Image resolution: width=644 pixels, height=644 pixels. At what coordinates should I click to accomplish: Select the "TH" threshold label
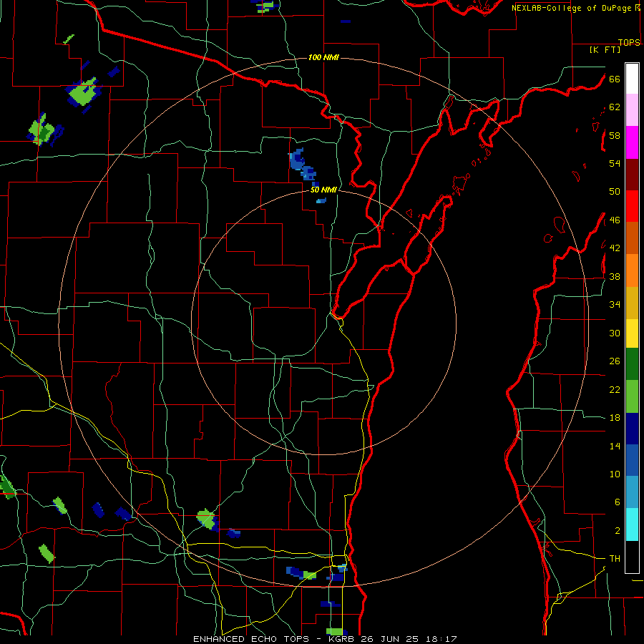pyautogui.click(x=615, y=559)
